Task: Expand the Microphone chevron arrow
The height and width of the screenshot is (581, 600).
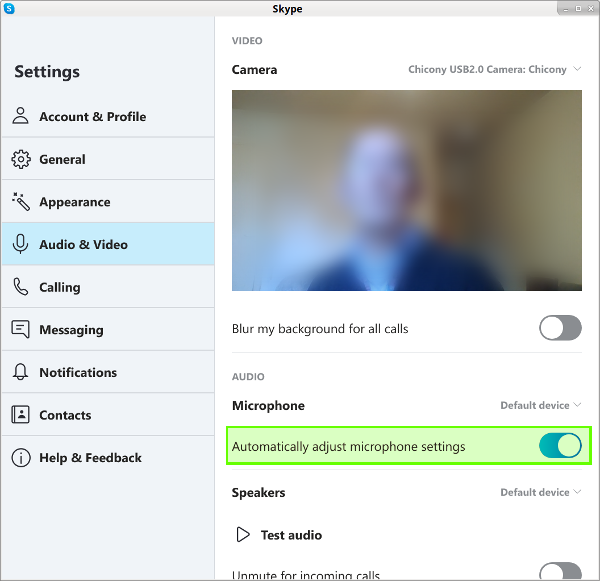Action: click(x=577, y=405)
